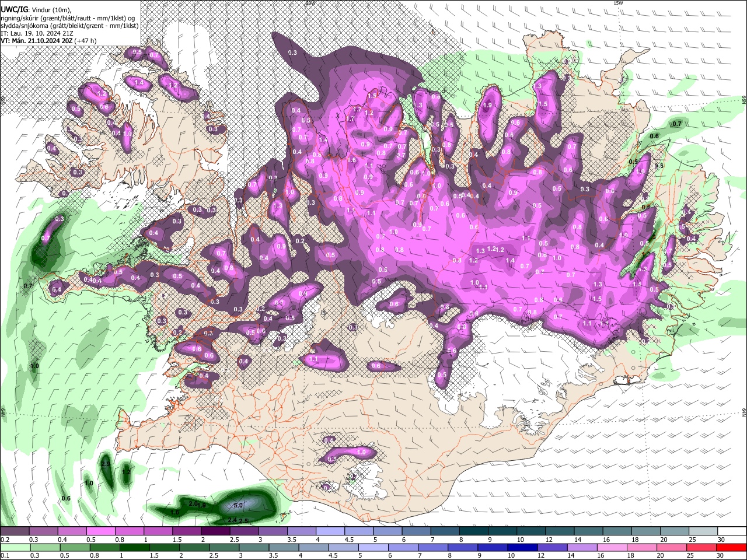Click the light pink 16 swatch in the bottom legend row
This screenshot has height=560, width=747.
[x=612, y=548]
